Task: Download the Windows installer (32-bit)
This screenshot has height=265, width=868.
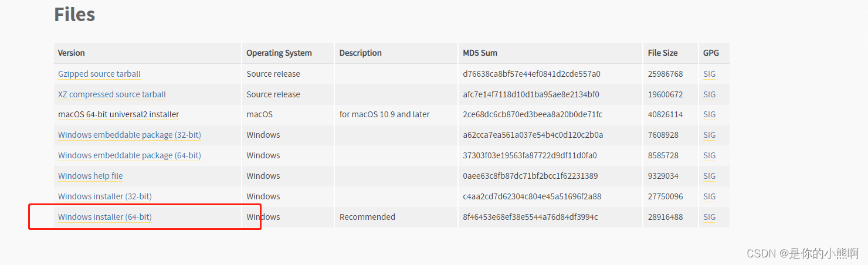Action: tap(104, 196)
